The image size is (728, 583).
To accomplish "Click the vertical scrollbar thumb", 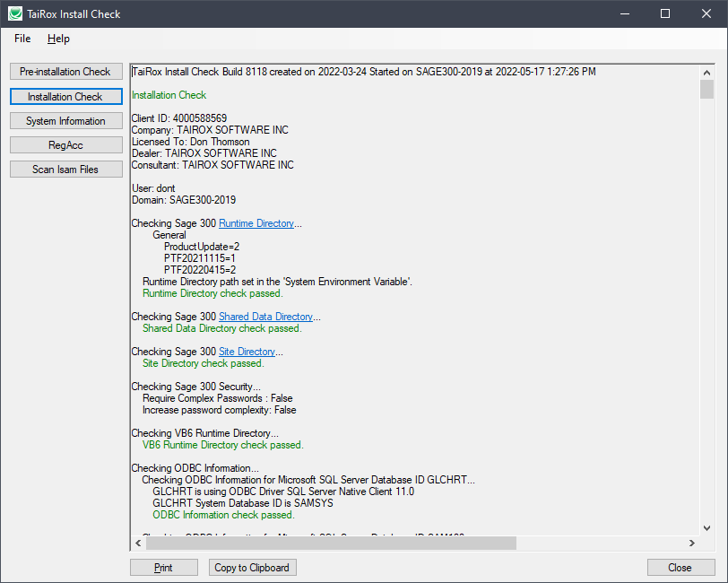I will (706, 89).
